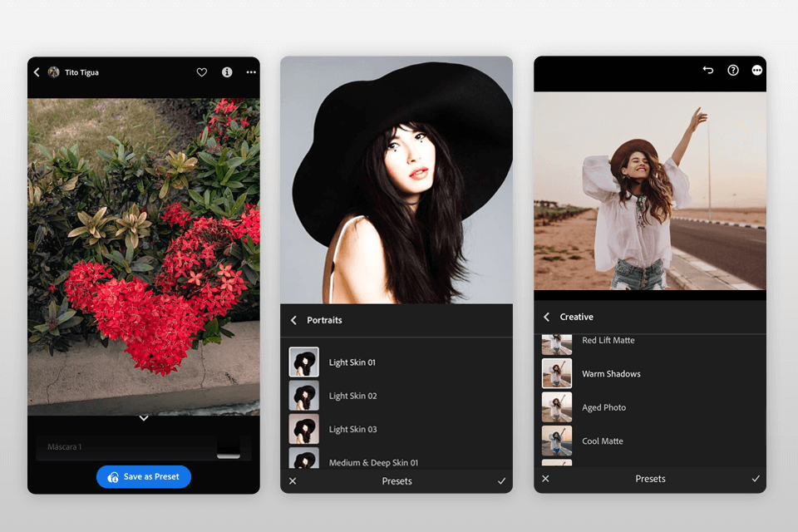Image resolution: width=798 pixels, height=532 pixels.
Task: Choose the Warm Shadows preset thumbnail
Action: [x=557, y=373]
